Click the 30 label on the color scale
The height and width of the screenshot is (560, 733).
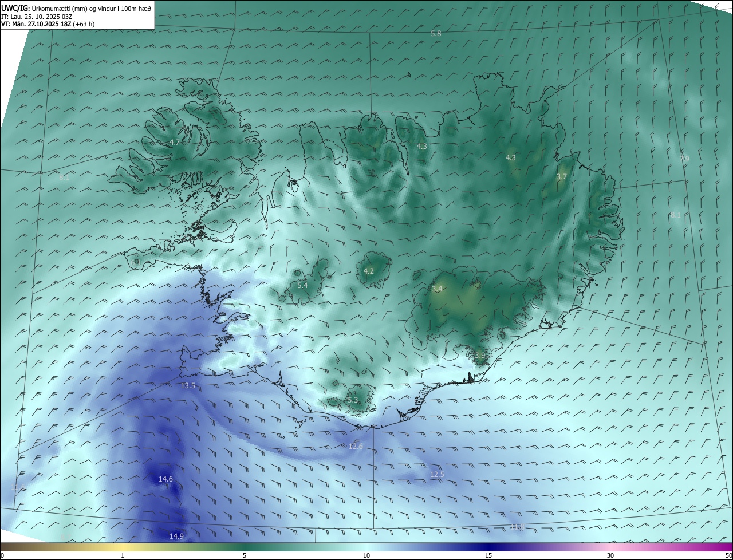click(610, 555)
